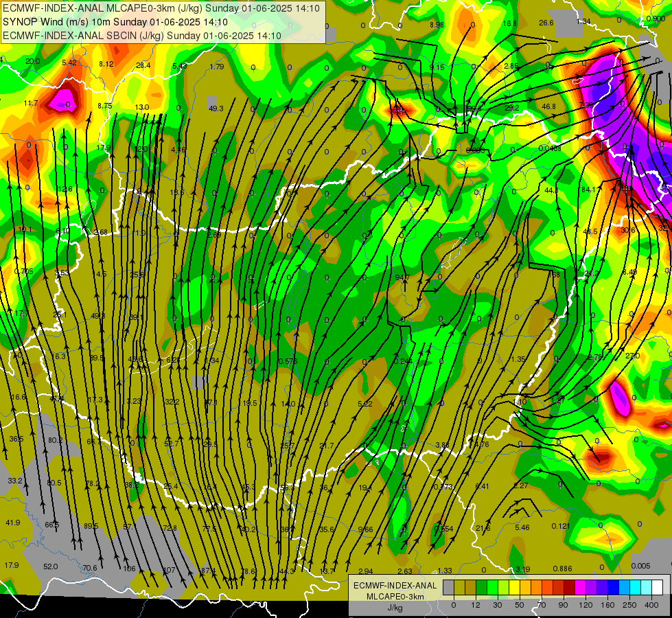Image resolution: width=672 pixels, height=618 pixels.
Task: Click the map value 3.19
Action: tap(523, 569)
